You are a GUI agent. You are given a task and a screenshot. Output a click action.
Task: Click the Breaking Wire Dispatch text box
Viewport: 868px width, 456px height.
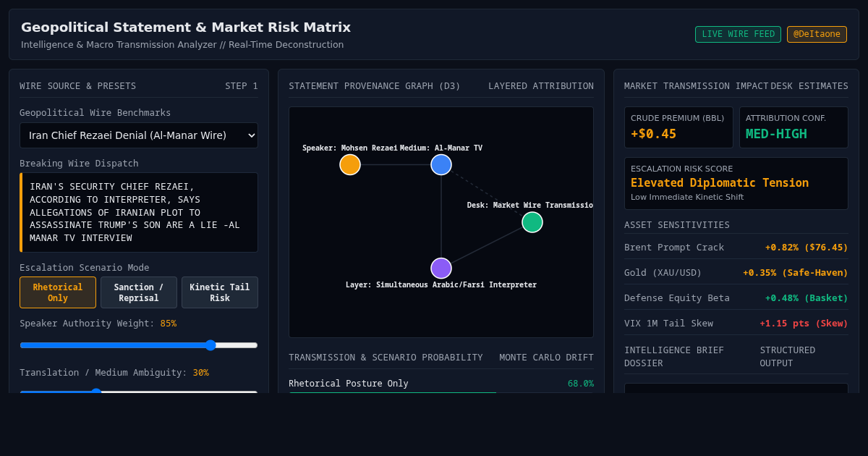[139, 212]
